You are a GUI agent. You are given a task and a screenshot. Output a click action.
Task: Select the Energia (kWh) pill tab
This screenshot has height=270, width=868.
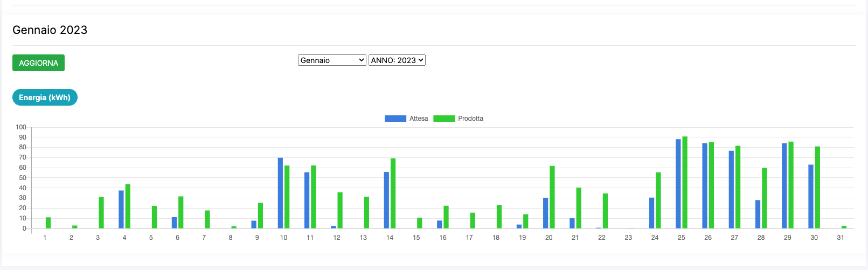(x=45, y=98)
